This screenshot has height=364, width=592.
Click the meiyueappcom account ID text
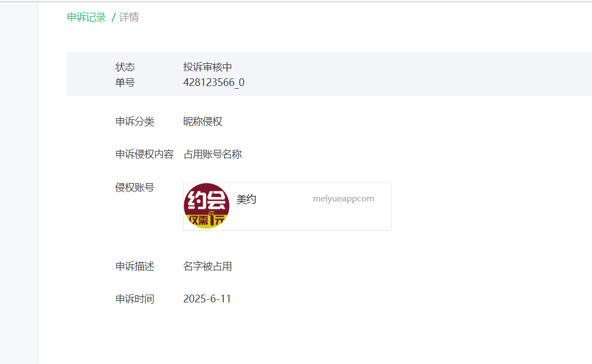coord(344,199)
